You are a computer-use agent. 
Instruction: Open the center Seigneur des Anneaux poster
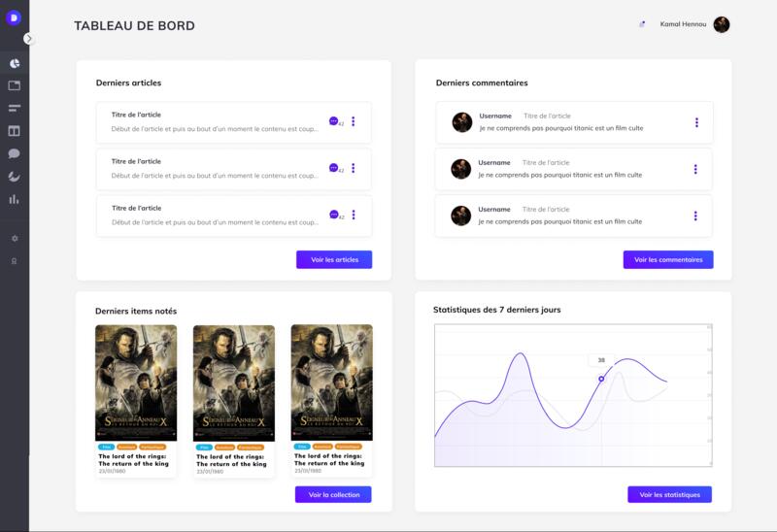[x=234, y=382]
